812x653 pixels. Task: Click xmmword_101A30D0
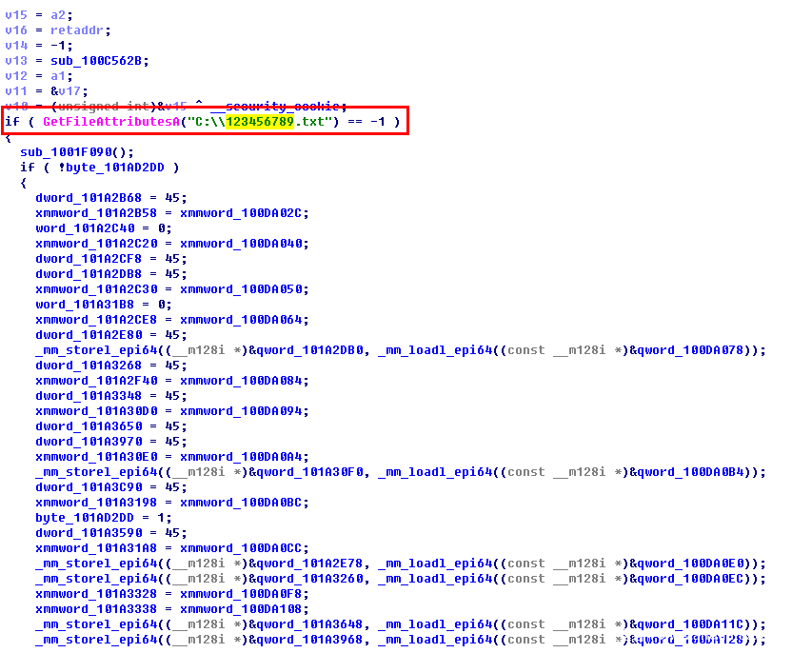(96, 411)
